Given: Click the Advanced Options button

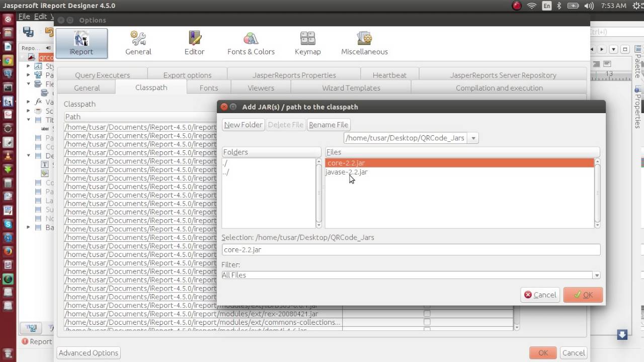Looking at the screenshot, I should [x=89, y=352].
